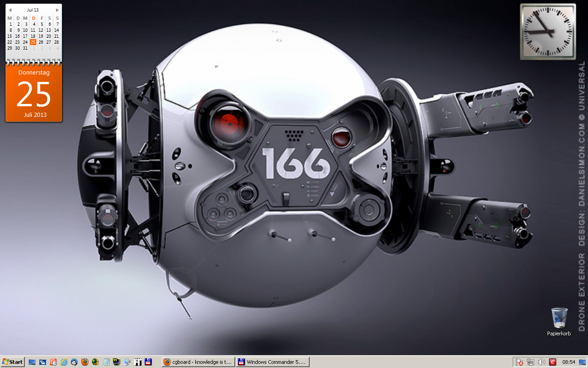Click the Start button
This screenshot has width=588, height=368.
tap(12, 362)
